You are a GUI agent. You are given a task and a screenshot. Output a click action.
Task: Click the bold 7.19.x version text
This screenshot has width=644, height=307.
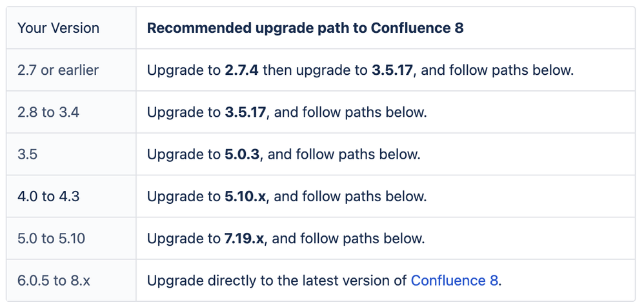point(245,239)
